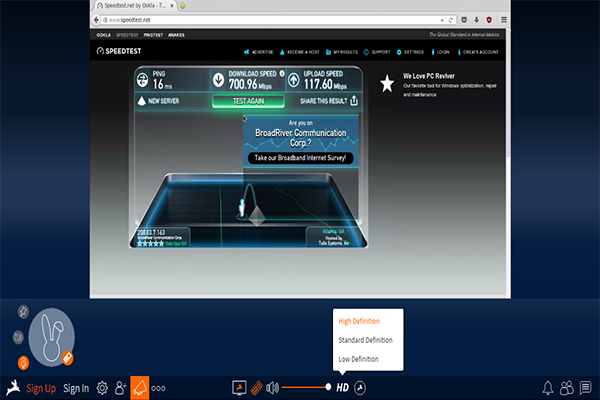
Task: Click the white star ad icon
Action: 387,83
